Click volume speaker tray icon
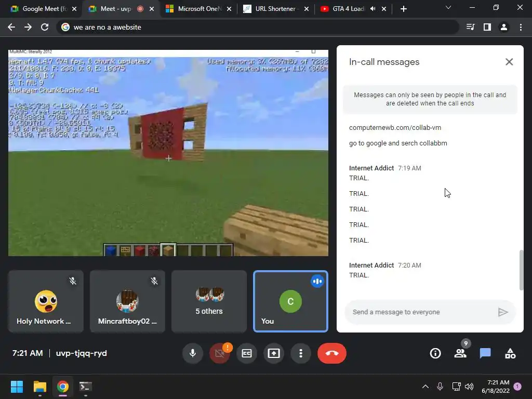532x399 pixels. 469,387
